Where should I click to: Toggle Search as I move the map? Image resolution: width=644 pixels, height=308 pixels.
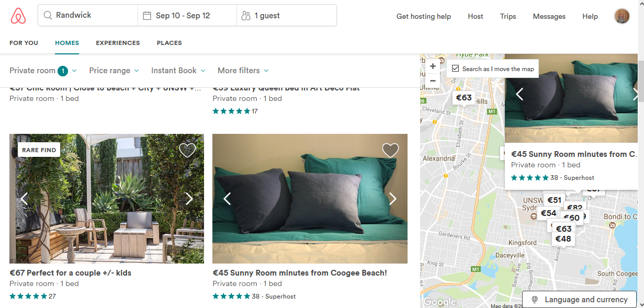click(x=455, y=69)
